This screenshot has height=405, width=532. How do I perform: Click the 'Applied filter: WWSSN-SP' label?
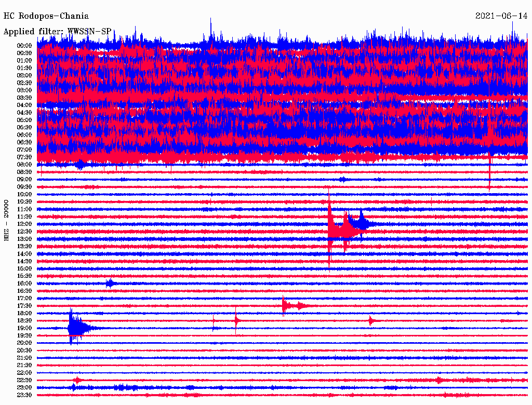click(57, 32)
